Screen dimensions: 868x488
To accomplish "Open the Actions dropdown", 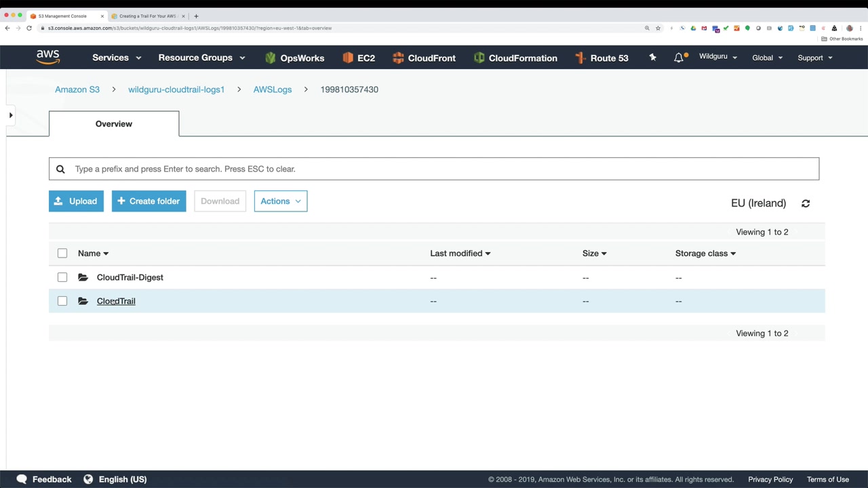I will pyautogui.click(x=281, y=201).
